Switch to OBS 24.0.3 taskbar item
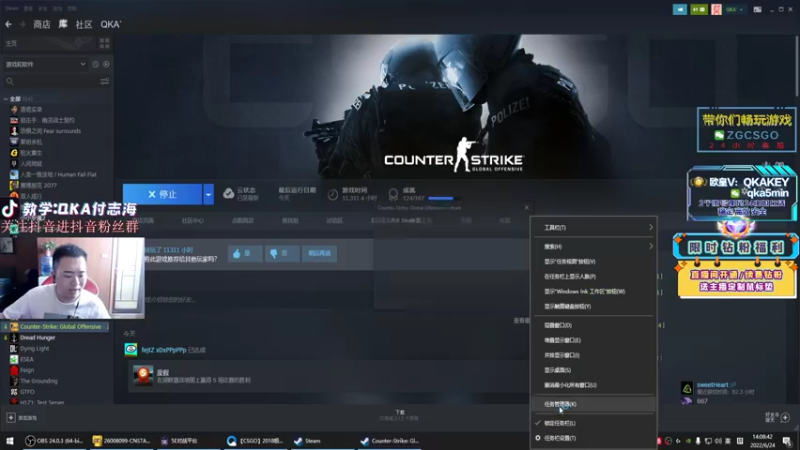This screenshot has height=450, width=800. (54, 441)
